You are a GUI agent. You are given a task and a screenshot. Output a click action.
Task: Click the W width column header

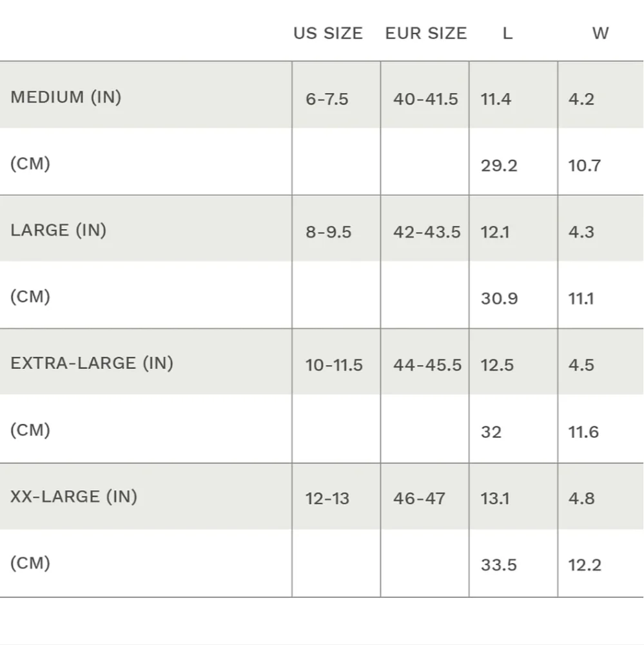(600, 34)
